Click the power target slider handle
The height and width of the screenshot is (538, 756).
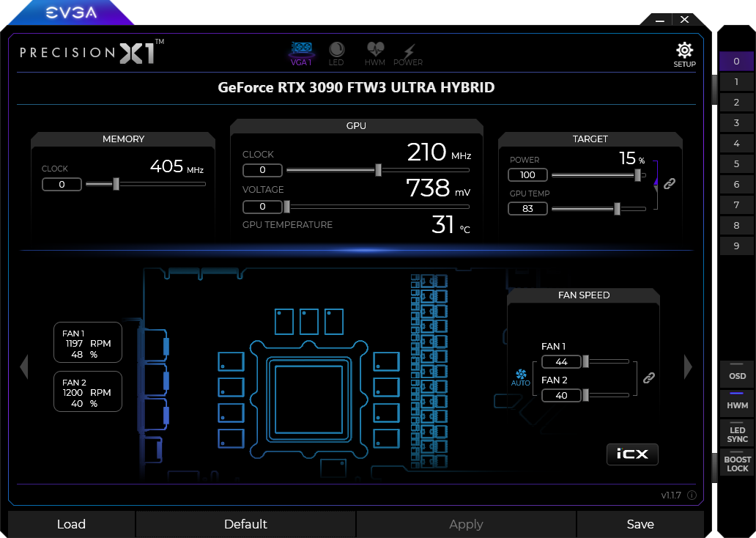[637, 175]
